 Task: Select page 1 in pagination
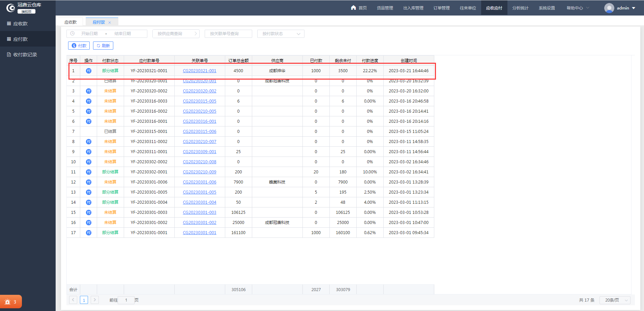[84, 300]
